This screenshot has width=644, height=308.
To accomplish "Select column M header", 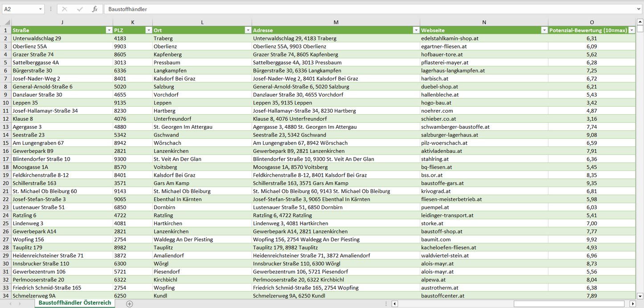I will (336, 22).
